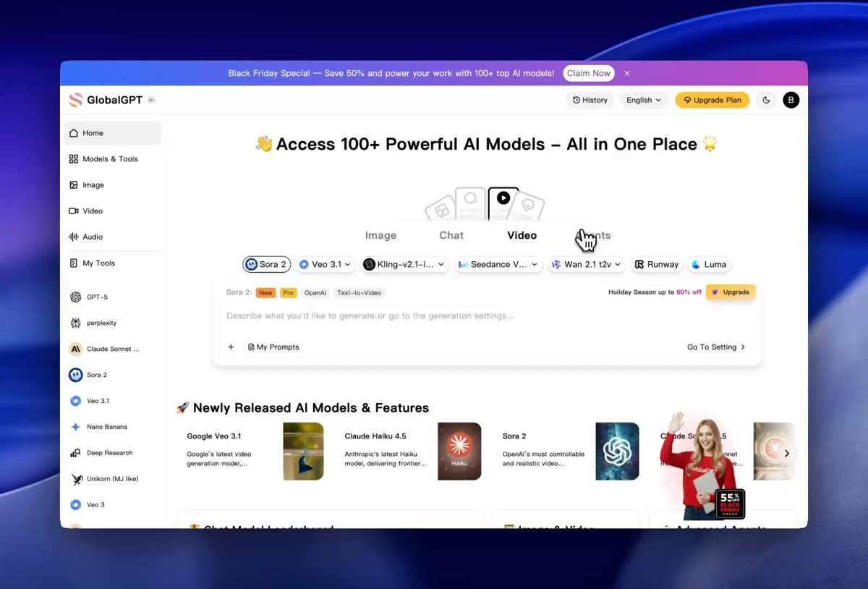Viewport: 868px width, 589px height.
Task: Click the Claim Now banner button
Action: [588, 73]
